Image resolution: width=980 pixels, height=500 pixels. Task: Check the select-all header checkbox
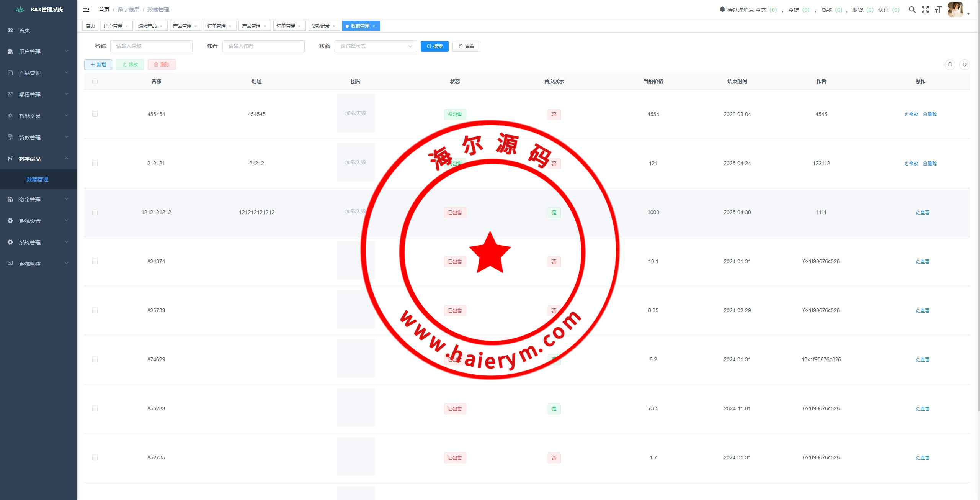pos(95,81)
